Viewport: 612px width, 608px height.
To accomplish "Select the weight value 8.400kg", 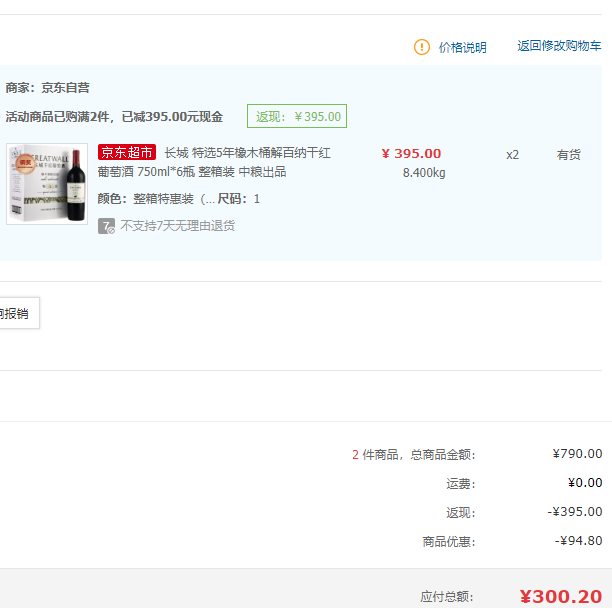I will (x=424, y=172).
